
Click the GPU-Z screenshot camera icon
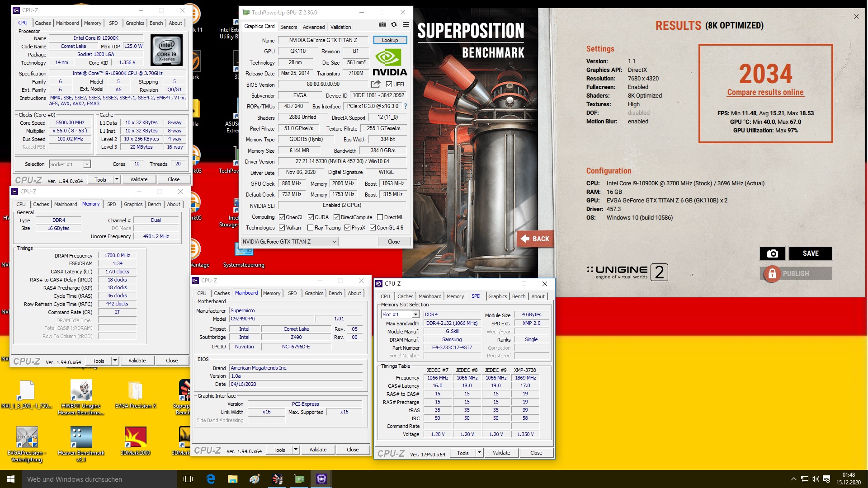(382, 24)
